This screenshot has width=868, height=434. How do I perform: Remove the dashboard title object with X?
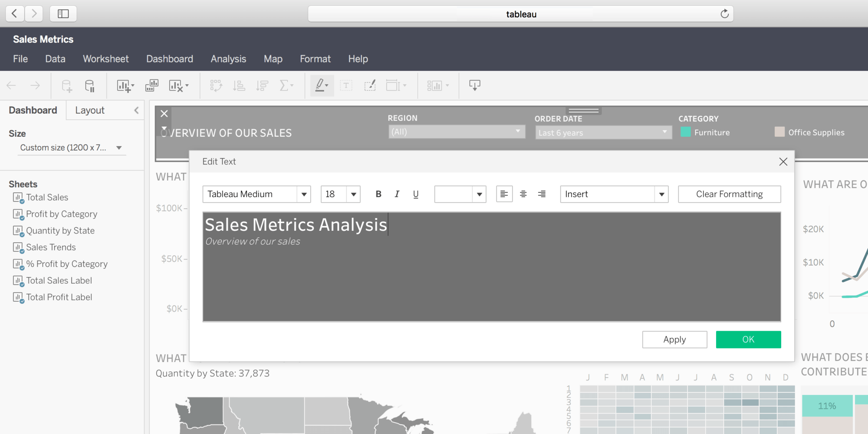click(x=164, y=114)
